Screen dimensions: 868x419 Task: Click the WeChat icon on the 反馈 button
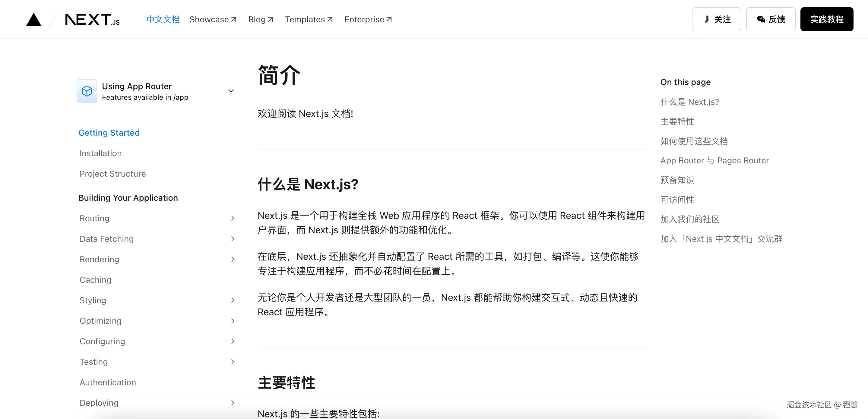pos(761,19)
